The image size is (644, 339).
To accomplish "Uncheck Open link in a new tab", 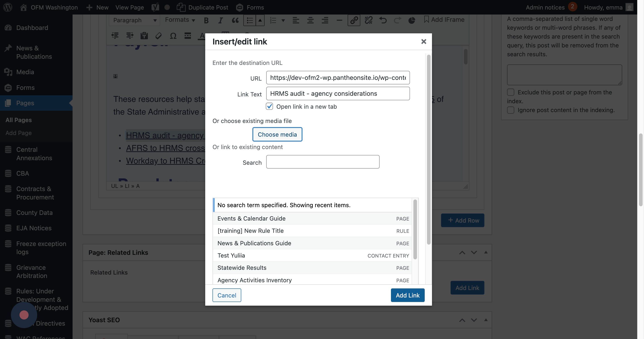I will 269,106.
